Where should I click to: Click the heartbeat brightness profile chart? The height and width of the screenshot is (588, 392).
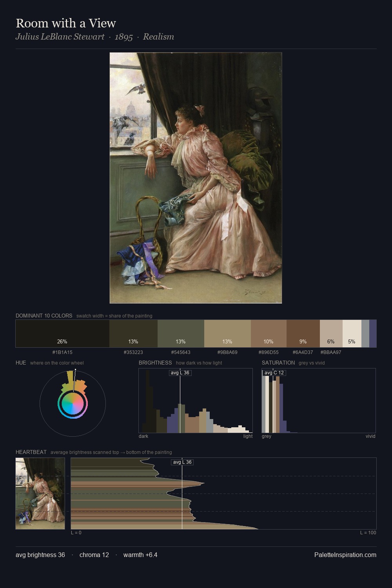click(223, 494)
